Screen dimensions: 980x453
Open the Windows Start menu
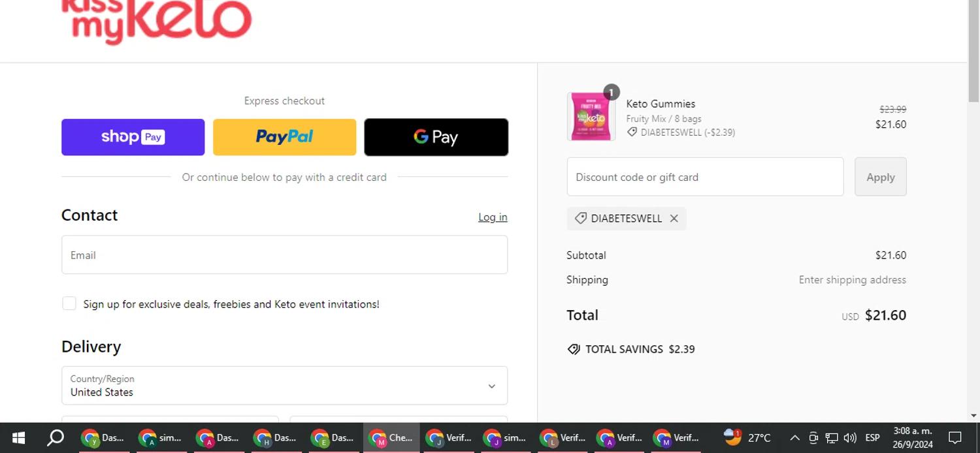[18, 438]
